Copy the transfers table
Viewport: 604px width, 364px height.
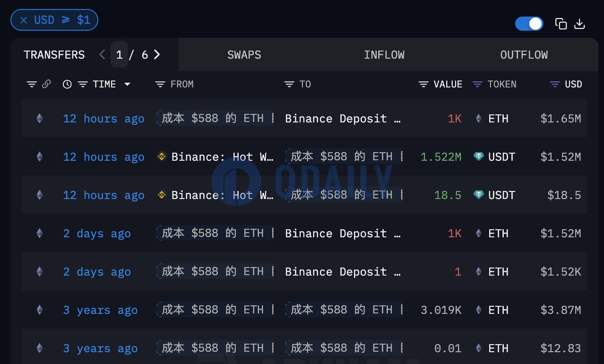click(x=561, y=24)
